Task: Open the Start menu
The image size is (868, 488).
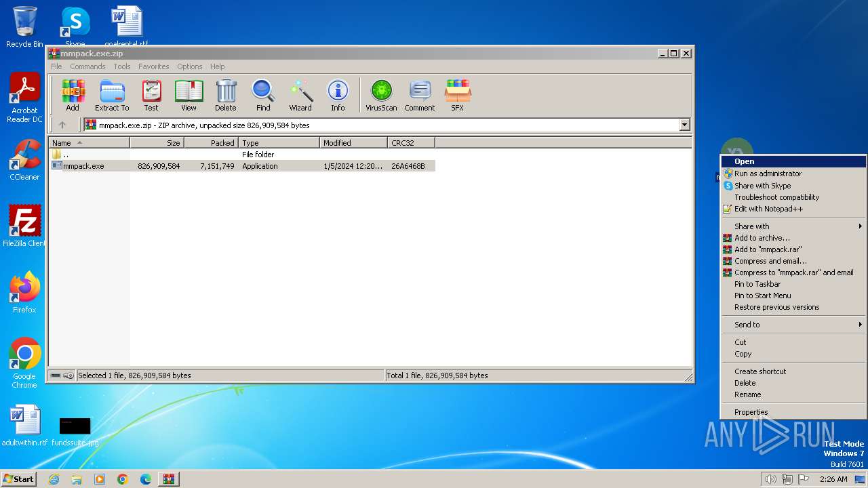Action: [x=19, y=479]
